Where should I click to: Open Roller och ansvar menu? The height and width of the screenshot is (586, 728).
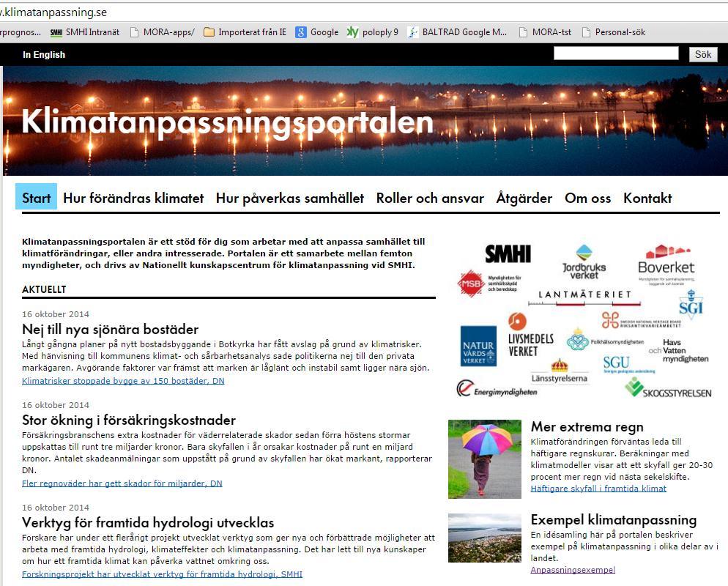(x=430, y=199)
